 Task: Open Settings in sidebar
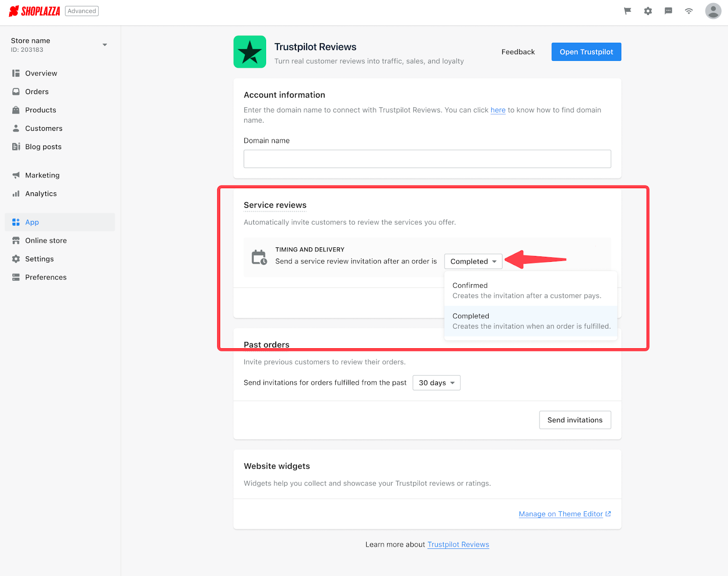[40, 259]
